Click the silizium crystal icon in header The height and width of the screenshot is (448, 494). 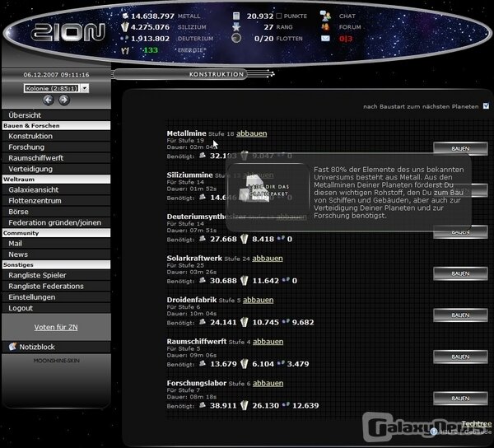125,27
